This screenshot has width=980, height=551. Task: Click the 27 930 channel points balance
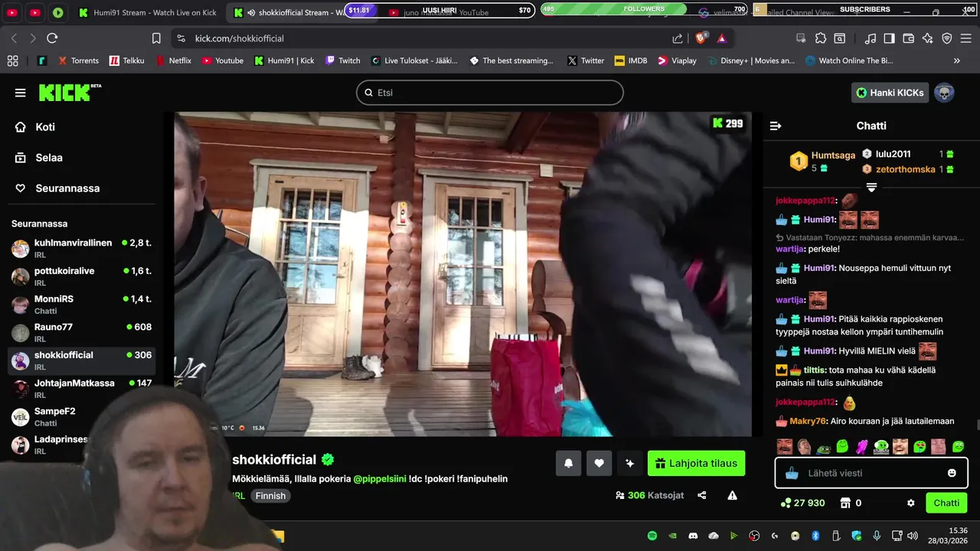point(802,503)
